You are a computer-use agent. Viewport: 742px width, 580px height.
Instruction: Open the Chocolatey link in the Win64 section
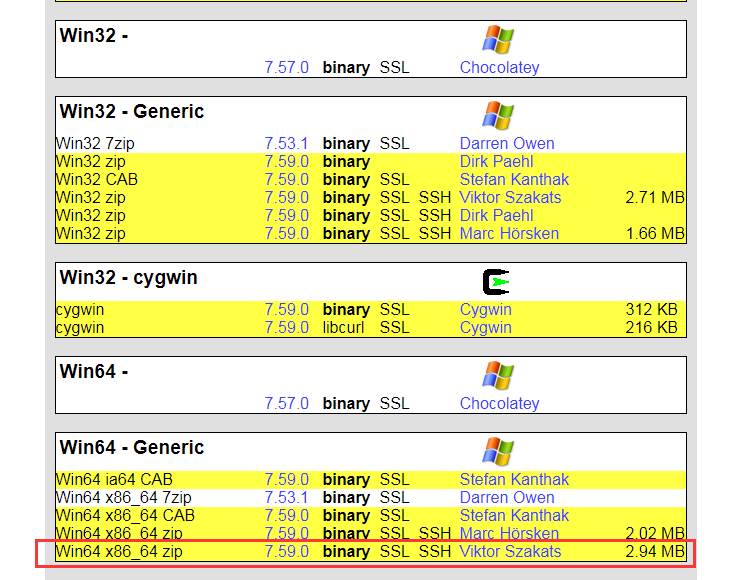499,404
